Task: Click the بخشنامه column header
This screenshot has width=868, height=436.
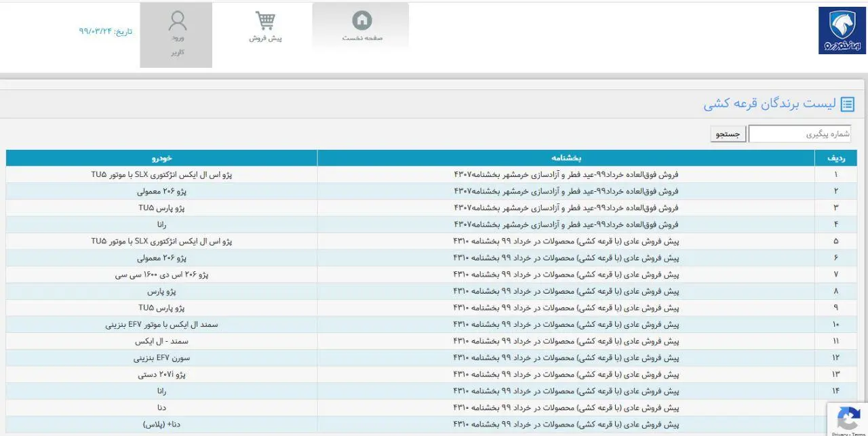Action: click(x=566, y=158)
